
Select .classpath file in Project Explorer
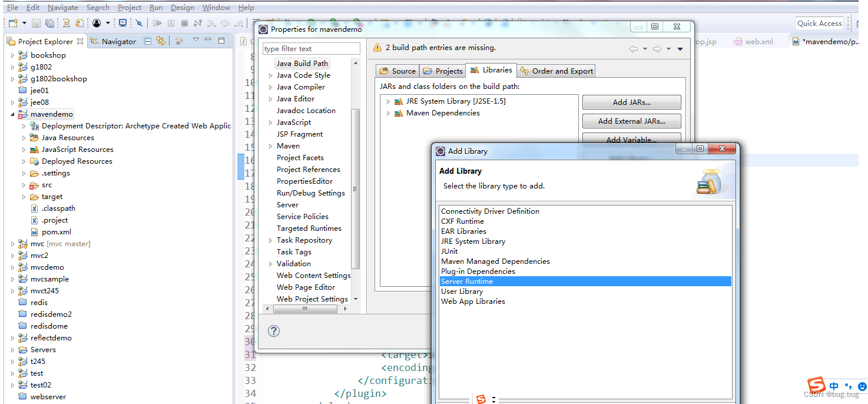58,208
